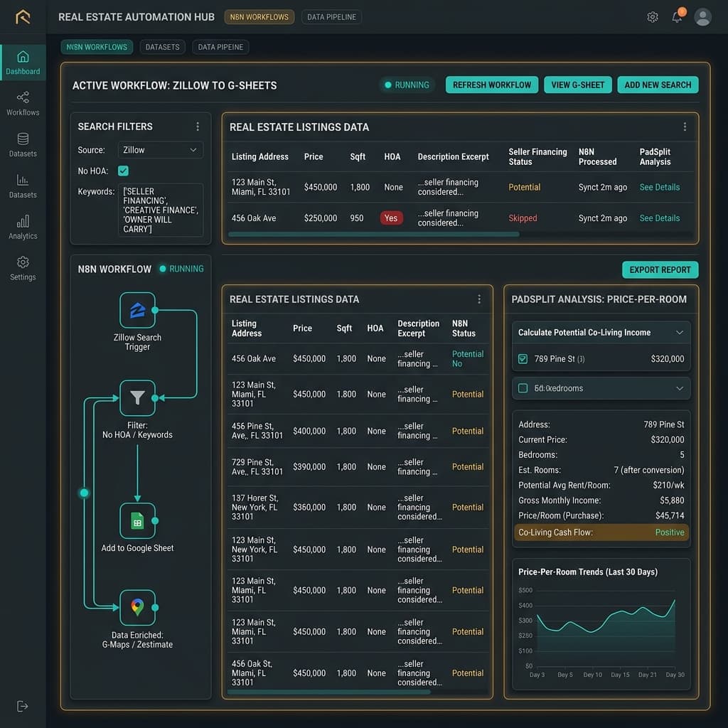Switch to the N8N Workflows sub-tab
728x728 pixels.
pyautogui.click(x=97, y=47)
